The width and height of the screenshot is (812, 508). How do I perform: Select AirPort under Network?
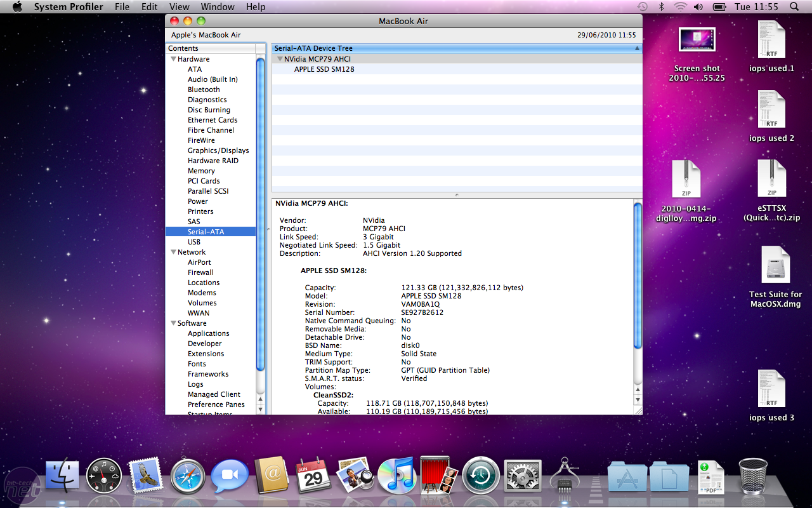tap(199, 262)
